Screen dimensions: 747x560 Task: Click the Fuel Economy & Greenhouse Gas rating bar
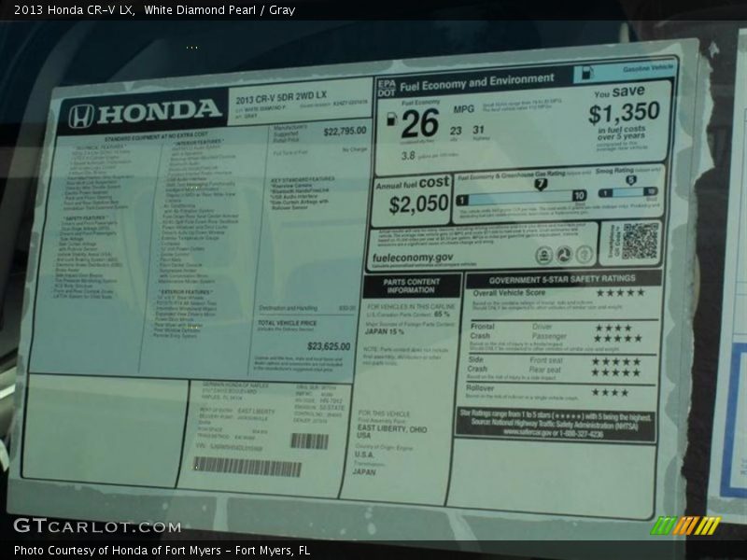(x=521, y=198)
